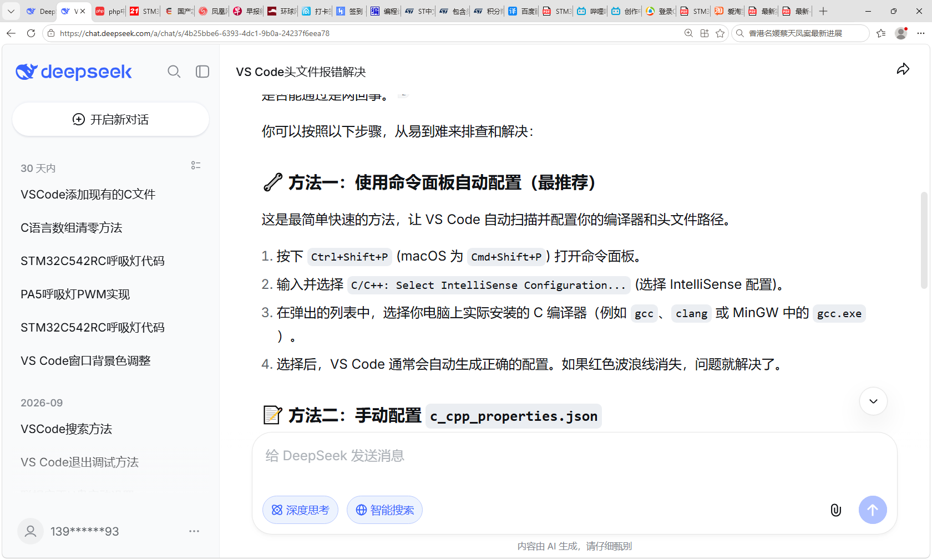The height and width of the screenshot is (560, 932).
Task: Click the code text c_cpp_properties.json
Action: [514, 416]
